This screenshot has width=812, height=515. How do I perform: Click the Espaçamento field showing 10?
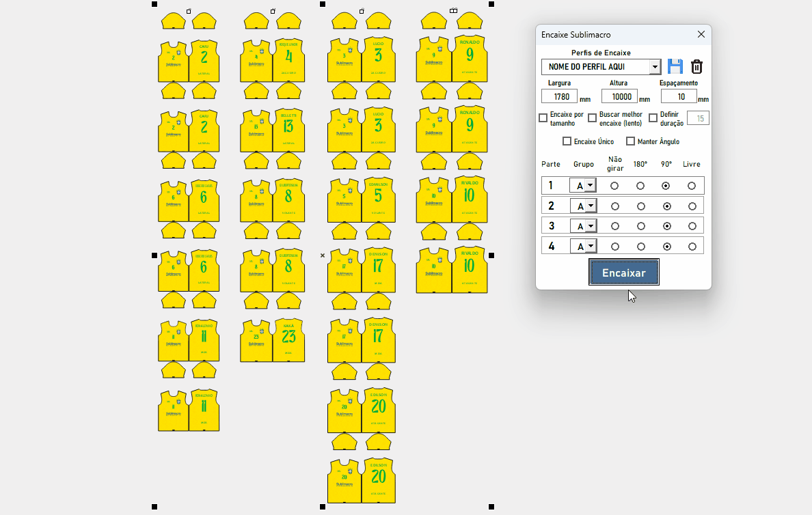pyautogui.click(x=679, y=96)
